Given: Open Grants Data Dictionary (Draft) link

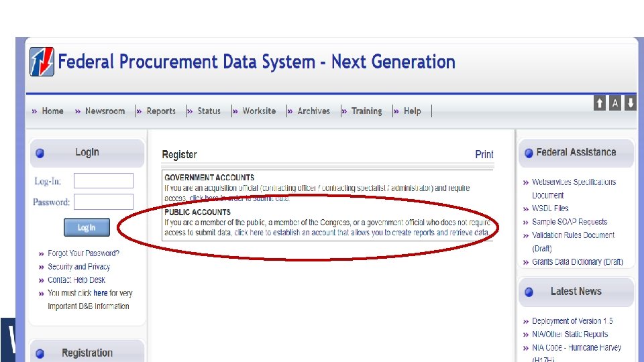Looking at the screenshot, I should coord(578,262).
